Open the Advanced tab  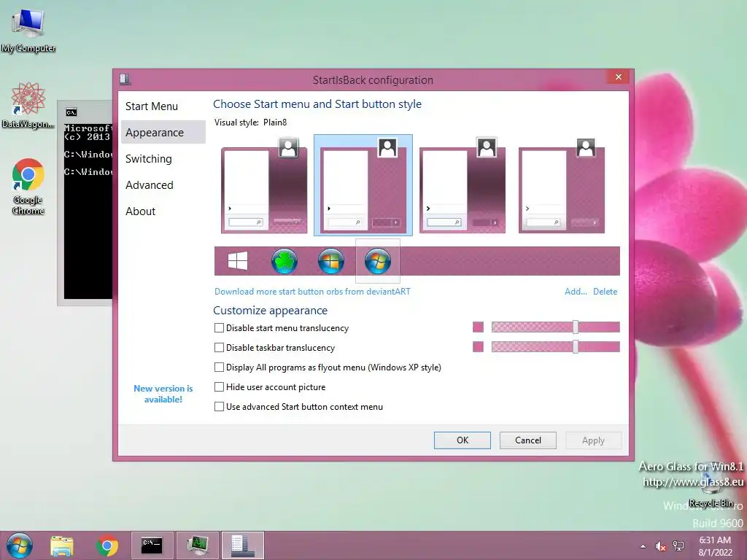click(x=163, y=184)
